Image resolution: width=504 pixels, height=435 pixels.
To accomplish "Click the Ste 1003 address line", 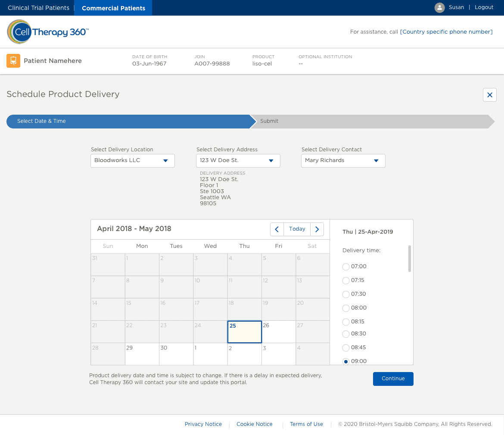I will tap(212, 191).
